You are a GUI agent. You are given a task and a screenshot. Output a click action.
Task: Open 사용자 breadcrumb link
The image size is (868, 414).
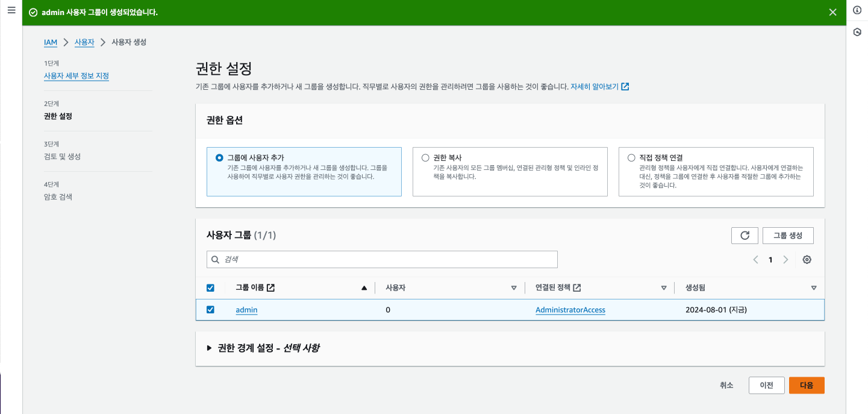coord(84,42)
